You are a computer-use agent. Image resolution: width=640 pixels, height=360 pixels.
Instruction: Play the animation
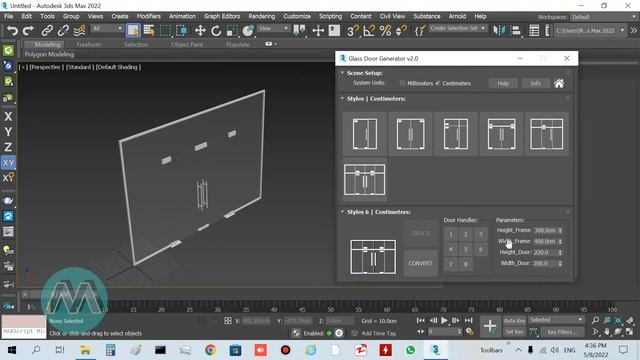click(x=444, y=320)
